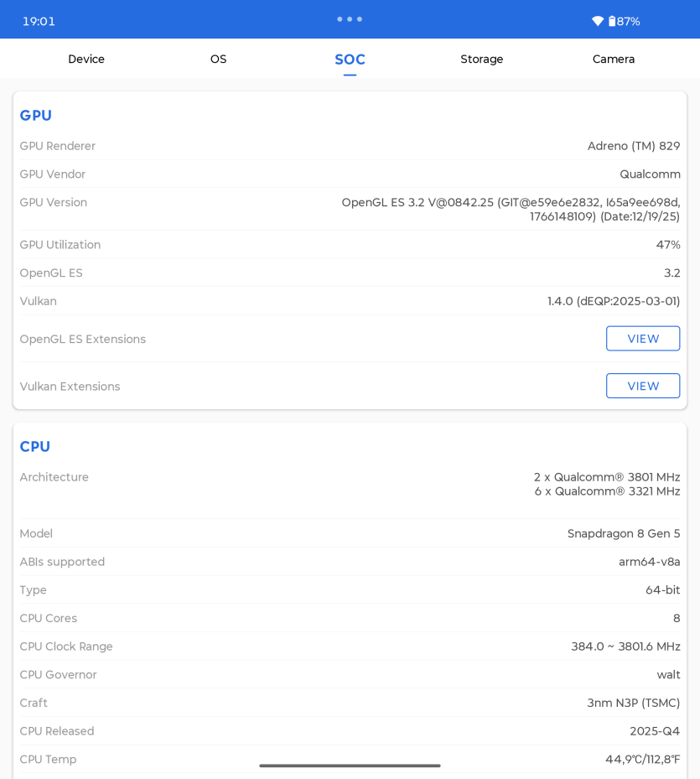Click the 6 x Qualcomm 3321 MHz line

607,491
